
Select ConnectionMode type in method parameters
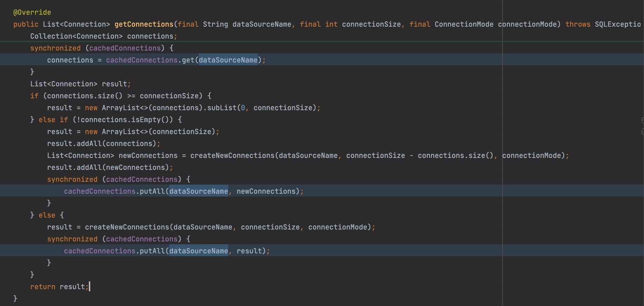[x=464, y=24]
